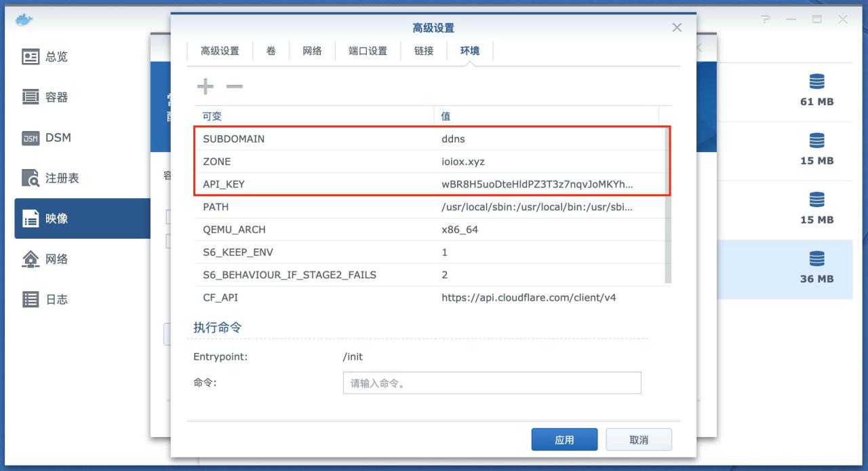Click the 命令 command input field

(490, 383)
